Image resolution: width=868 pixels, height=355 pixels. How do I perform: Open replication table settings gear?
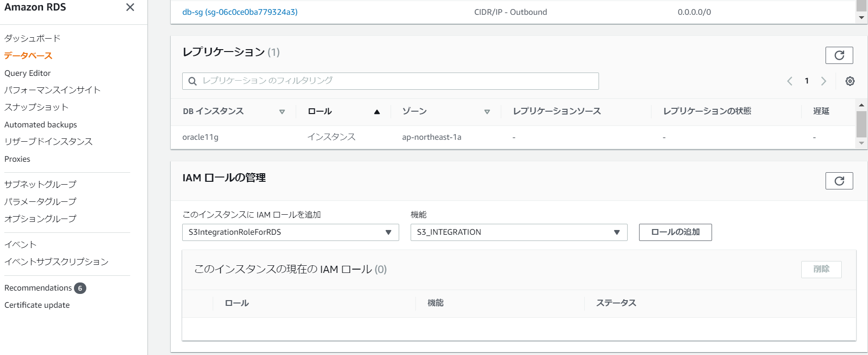850,81
